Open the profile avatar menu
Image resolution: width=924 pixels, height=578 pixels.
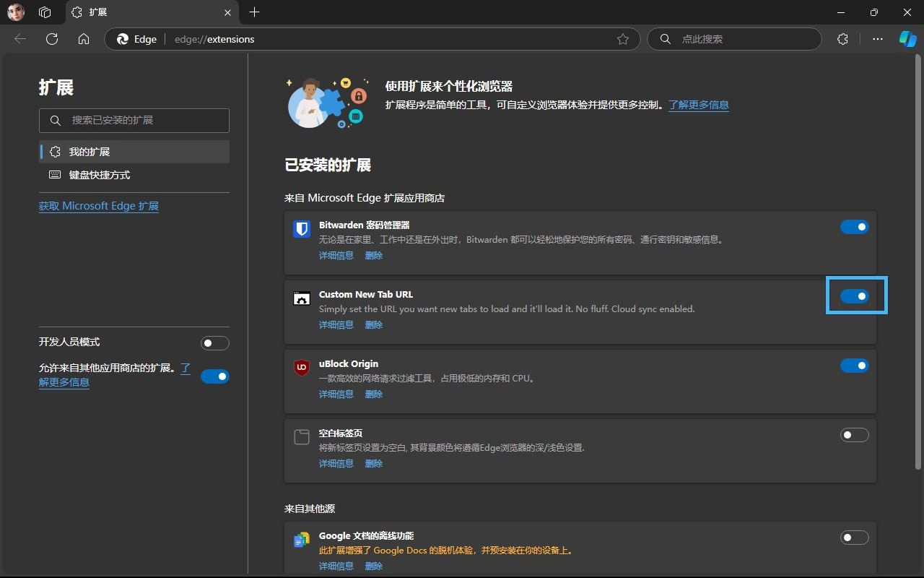point(16,12)
